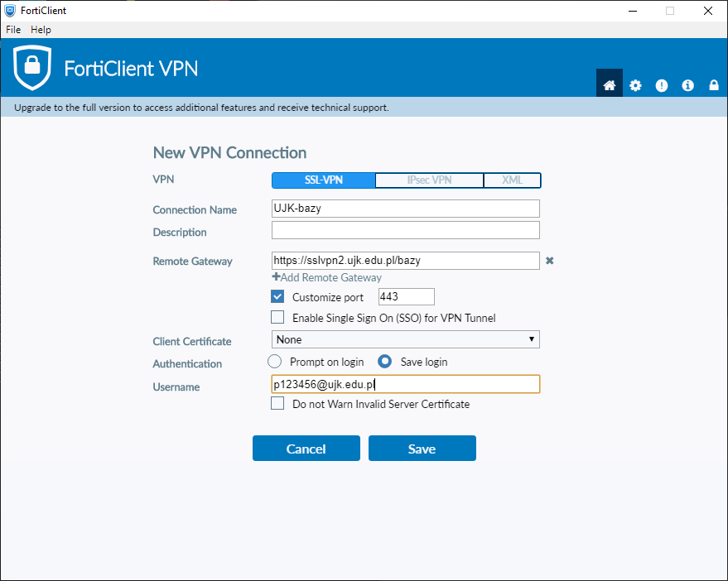Click the padlock icon in header toolbar
Image resolution: width=728 pixels, height=581 pixels.
pyautogui.click(x=713, y=85)
